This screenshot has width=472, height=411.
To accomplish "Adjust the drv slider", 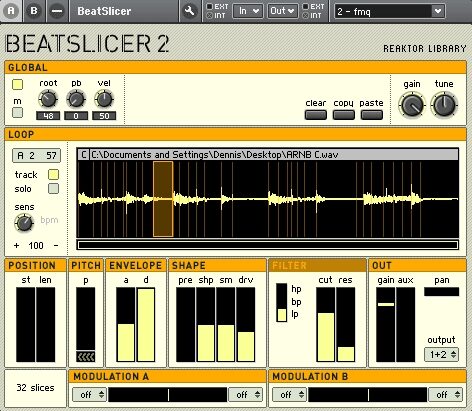I will pyautogui.click(x=246, y=325).
